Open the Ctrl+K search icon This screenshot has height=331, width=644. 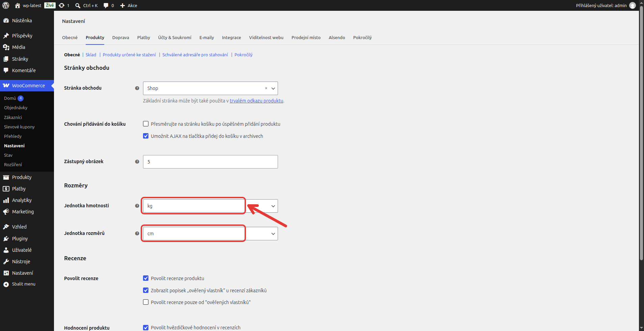78,5
